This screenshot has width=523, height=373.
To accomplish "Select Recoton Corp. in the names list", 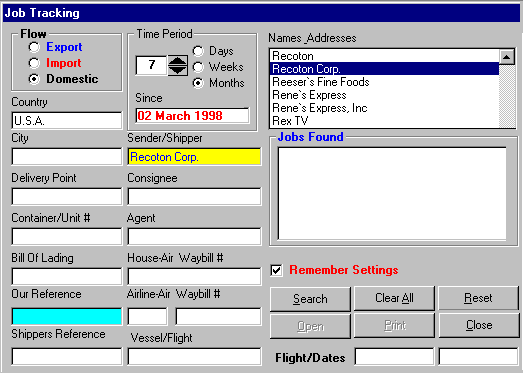I will (x=384, y=69).
